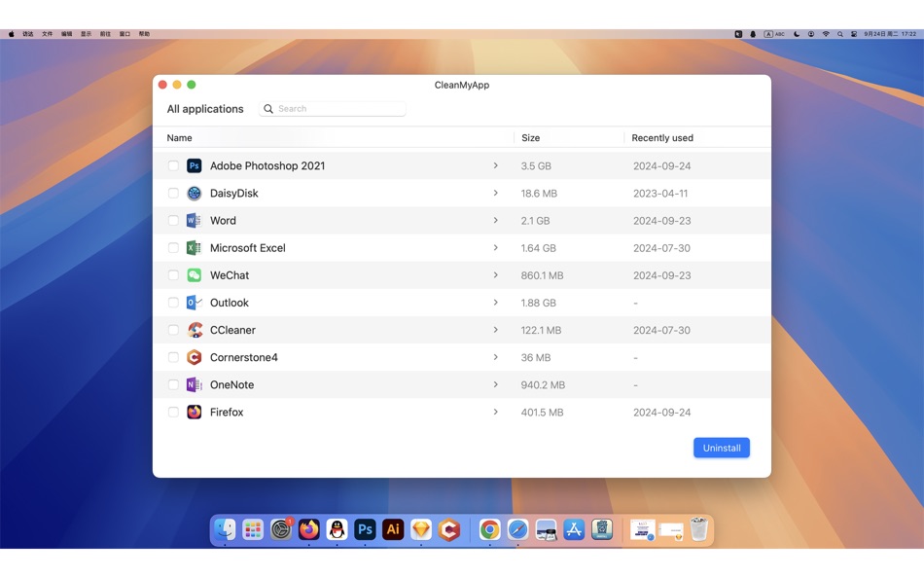Click the WeChat app icon in list
The width and height of the screenshot is (924, 578).
coord(194,275)
